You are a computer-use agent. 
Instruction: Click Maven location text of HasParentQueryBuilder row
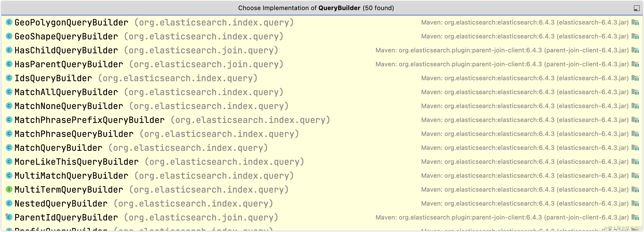(x=502, y=64)
